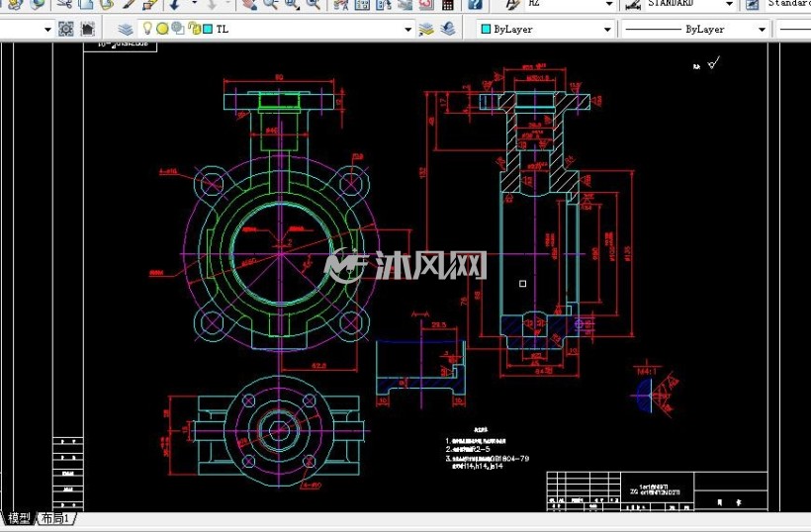Open the Sheet Set Manager icon
Viewport: 811px width, 532px height.
coord(405,4)
